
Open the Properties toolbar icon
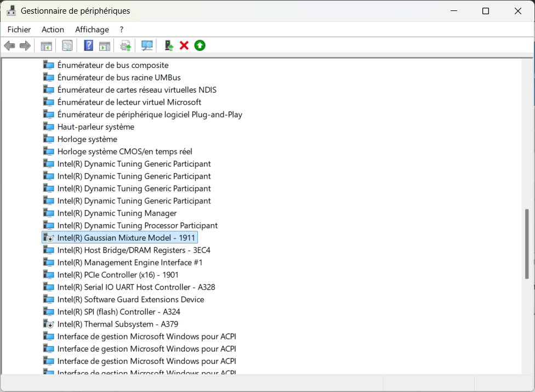pos(67,46)
